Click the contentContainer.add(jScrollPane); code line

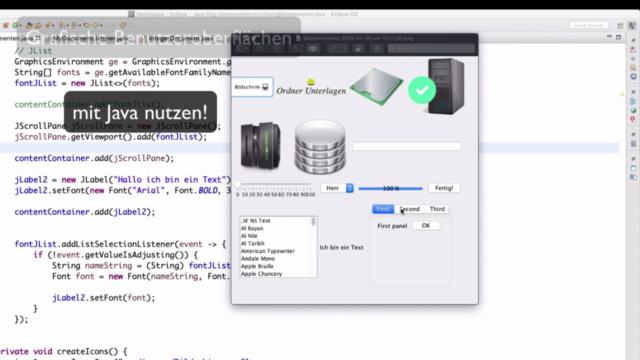(94, 158)
